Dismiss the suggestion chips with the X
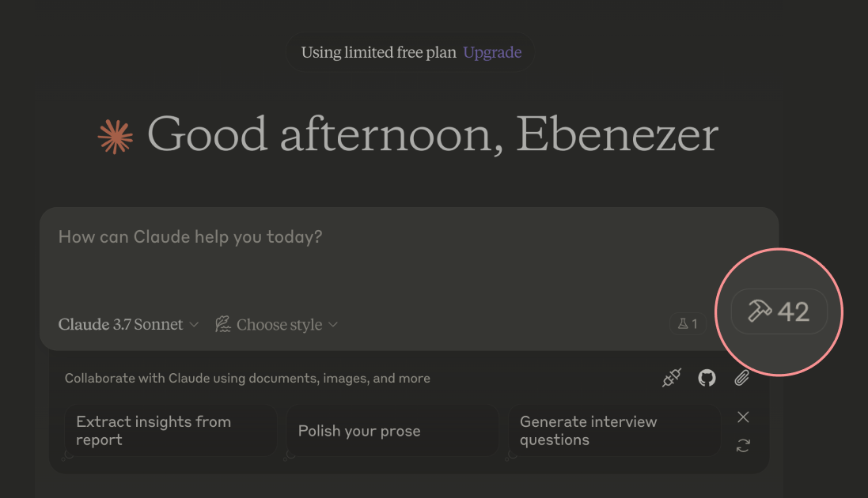This screenshot has height=498, width=868. click(x=743, y=417)
